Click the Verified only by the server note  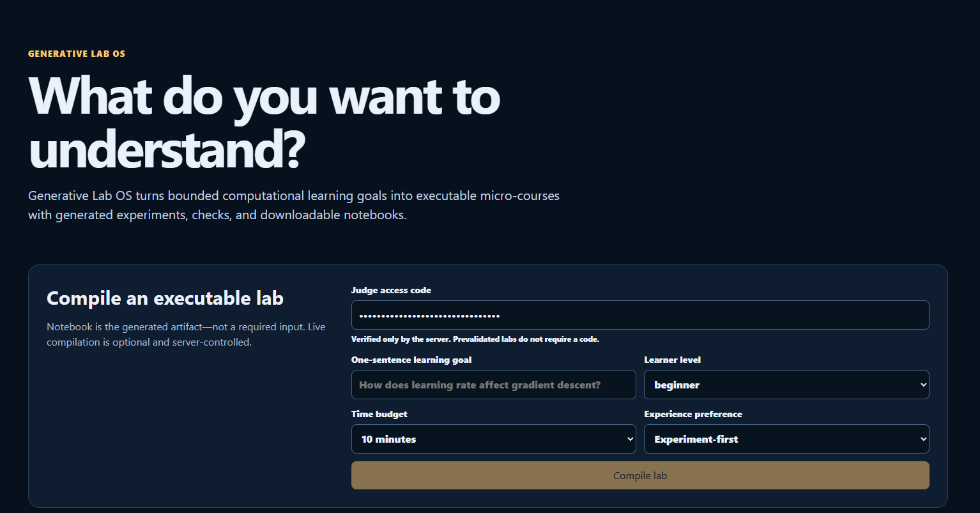pos(475,339)
